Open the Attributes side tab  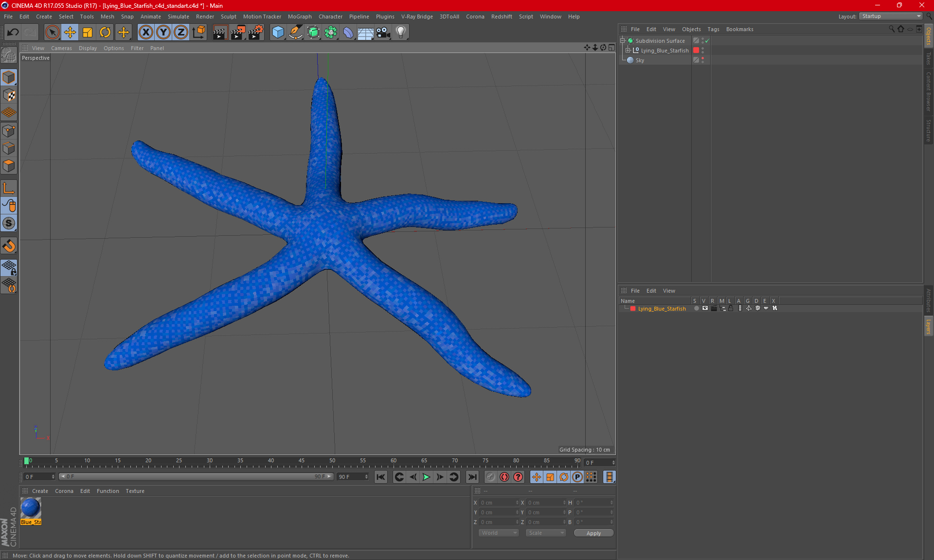[929, 300]
